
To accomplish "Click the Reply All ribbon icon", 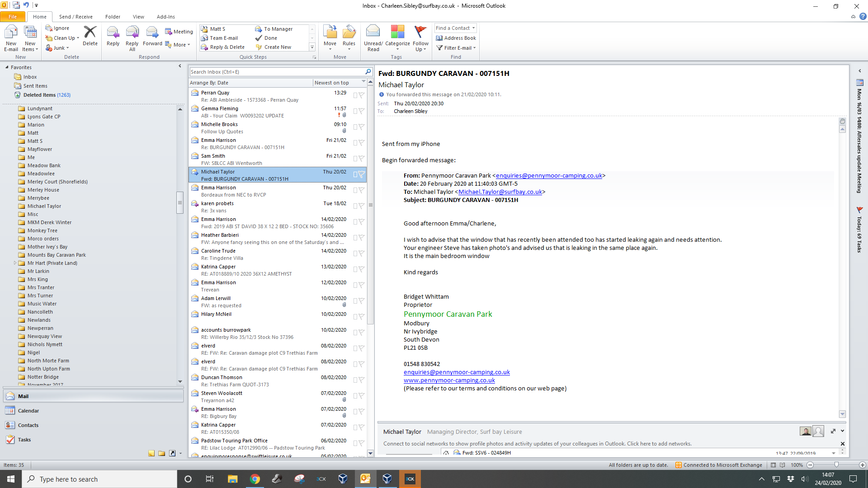I will (132, 33).
